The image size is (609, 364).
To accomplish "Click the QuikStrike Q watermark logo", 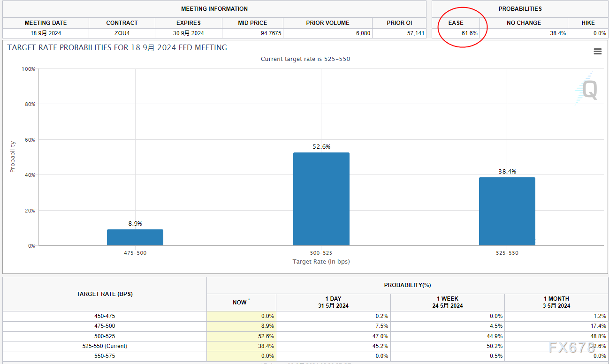I will [586, 89].
